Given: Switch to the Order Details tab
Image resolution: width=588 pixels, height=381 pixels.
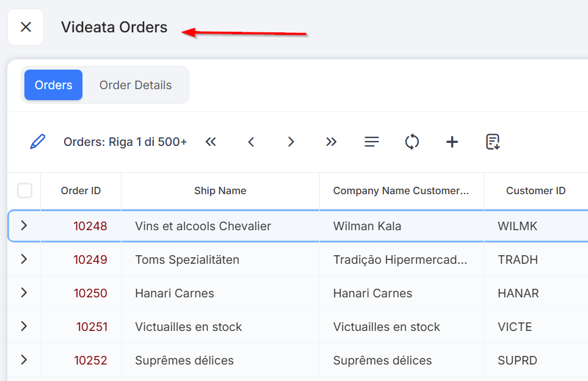Looking at the screenshot, I should pyautogui.click(x=136, y=85).
